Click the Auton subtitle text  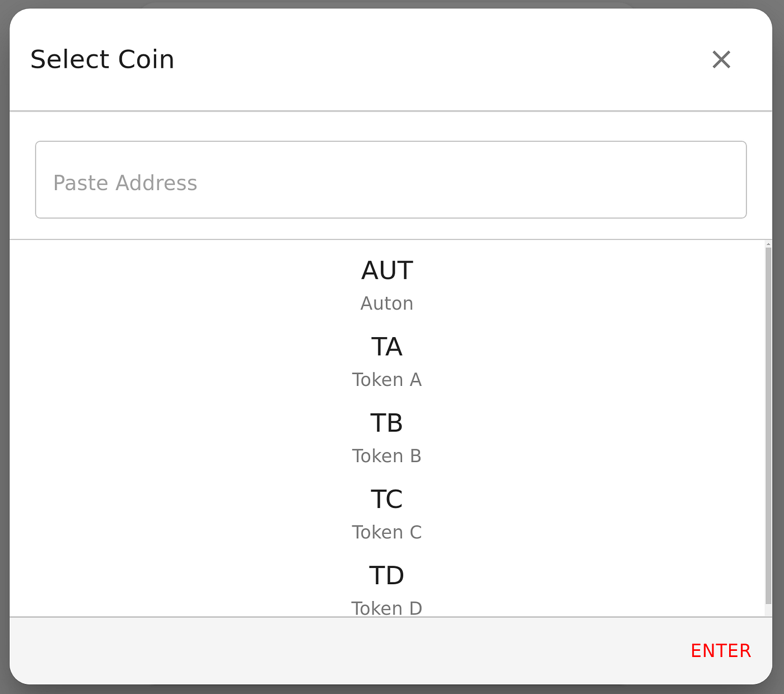click(387, 303)
